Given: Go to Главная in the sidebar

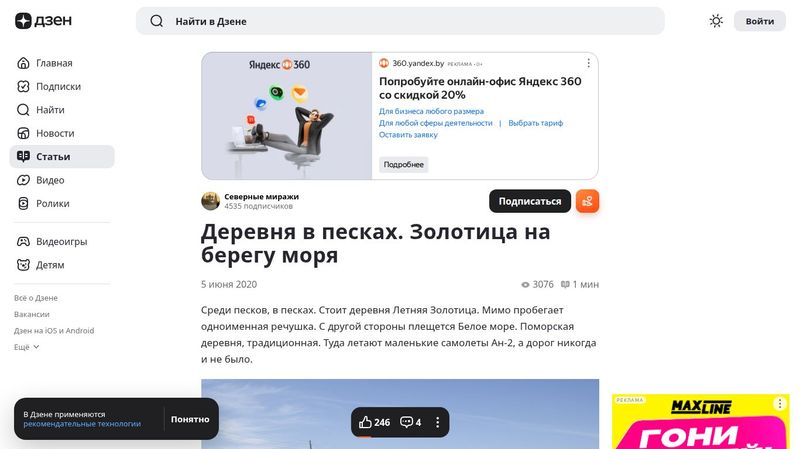Looking at the screenshot, I should pos(24,63).
